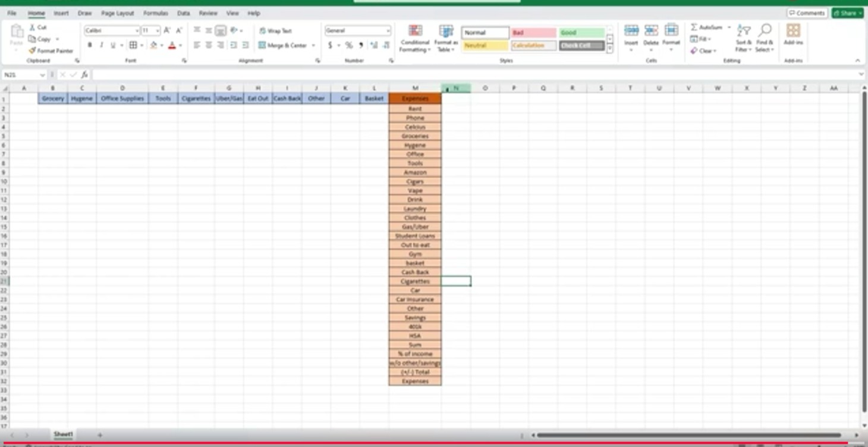The width and height of the screenshot is (868, 447).
Task: Click the Insert cells icon
Action: (x=631, y=34)
